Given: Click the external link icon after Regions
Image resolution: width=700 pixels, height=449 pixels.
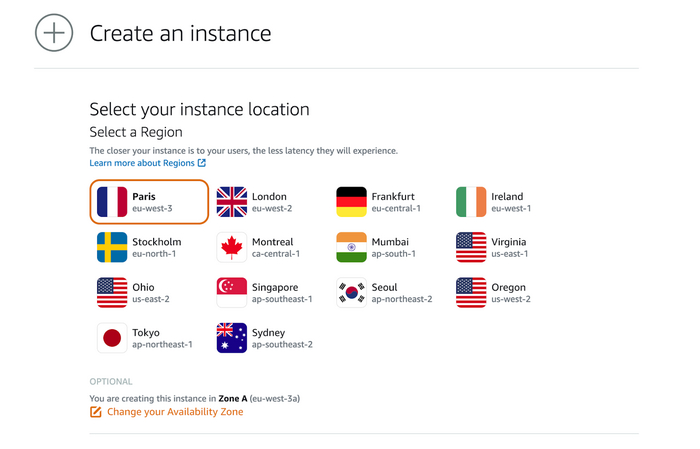Looking at the screenshot, I should (x=202, y=163).
